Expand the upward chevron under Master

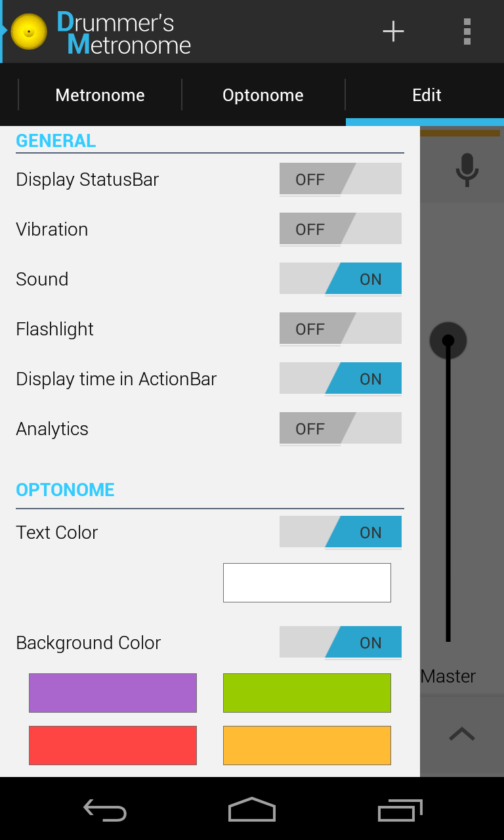462,734
